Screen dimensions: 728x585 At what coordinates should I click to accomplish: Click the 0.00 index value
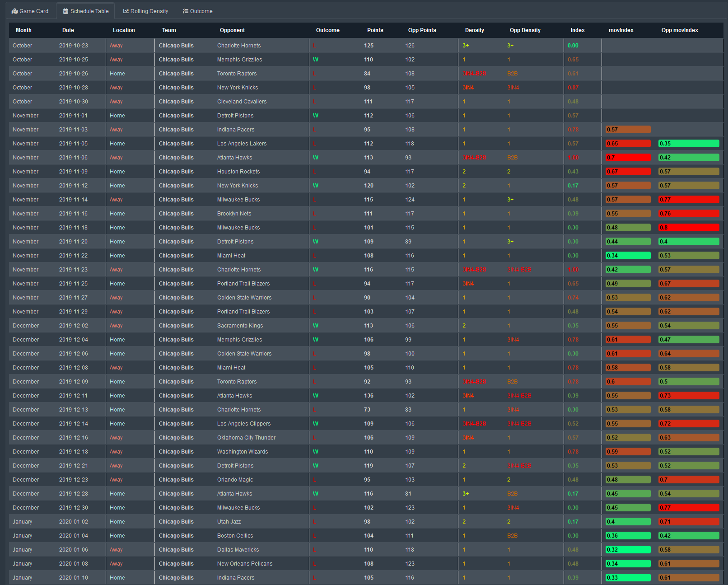pos(573,46)
